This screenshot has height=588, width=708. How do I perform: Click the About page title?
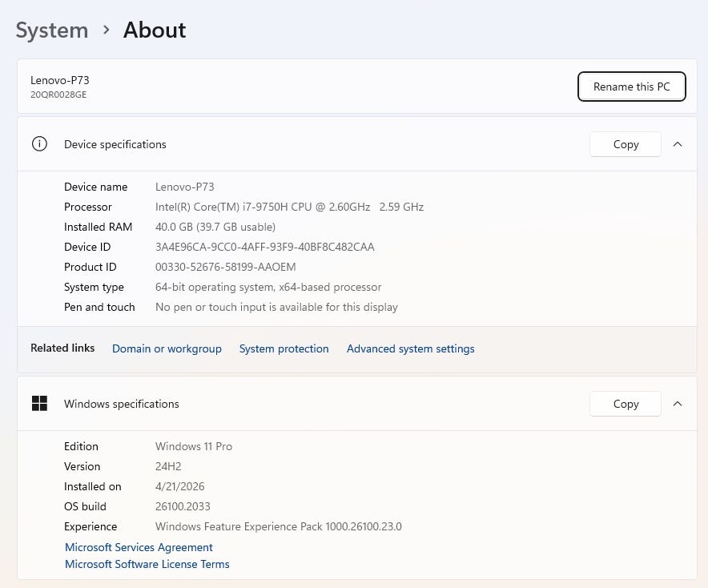tap(154, 30)
